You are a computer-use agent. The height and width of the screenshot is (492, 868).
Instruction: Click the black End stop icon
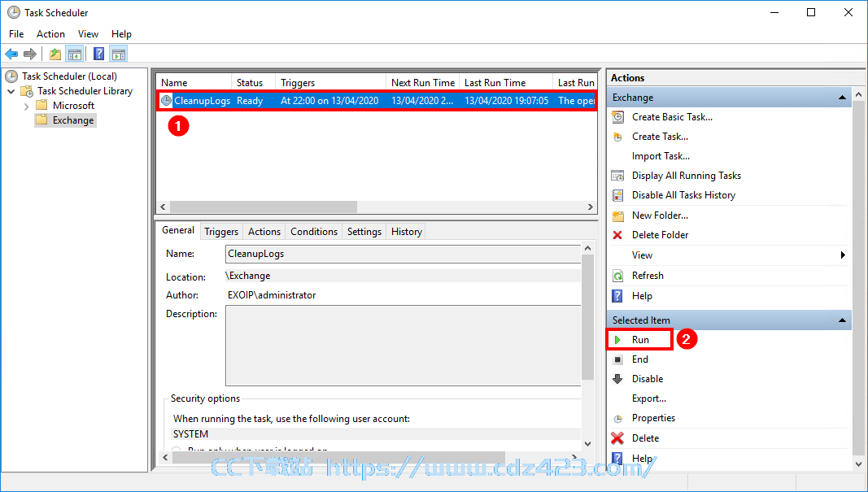tap(617, 359)
